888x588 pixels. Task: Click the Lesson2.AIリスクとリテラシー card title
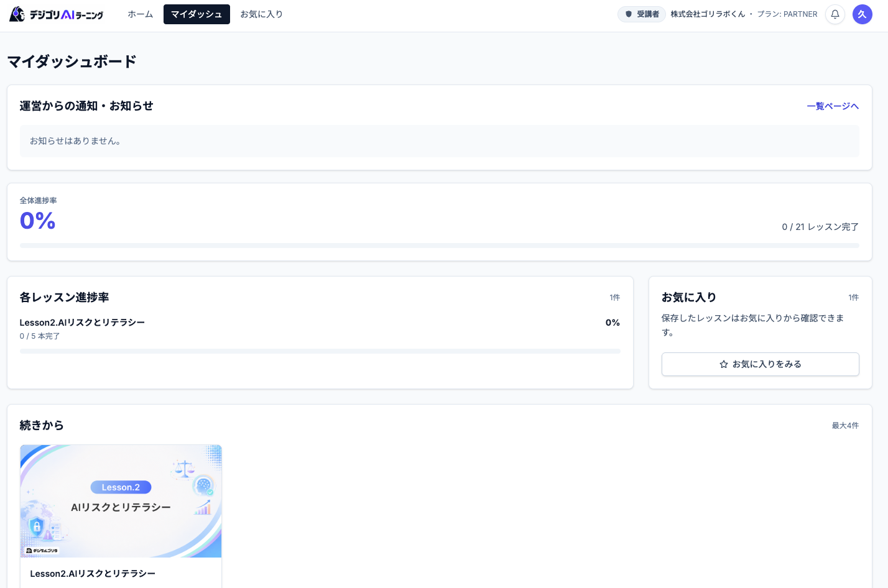(93, 574)
